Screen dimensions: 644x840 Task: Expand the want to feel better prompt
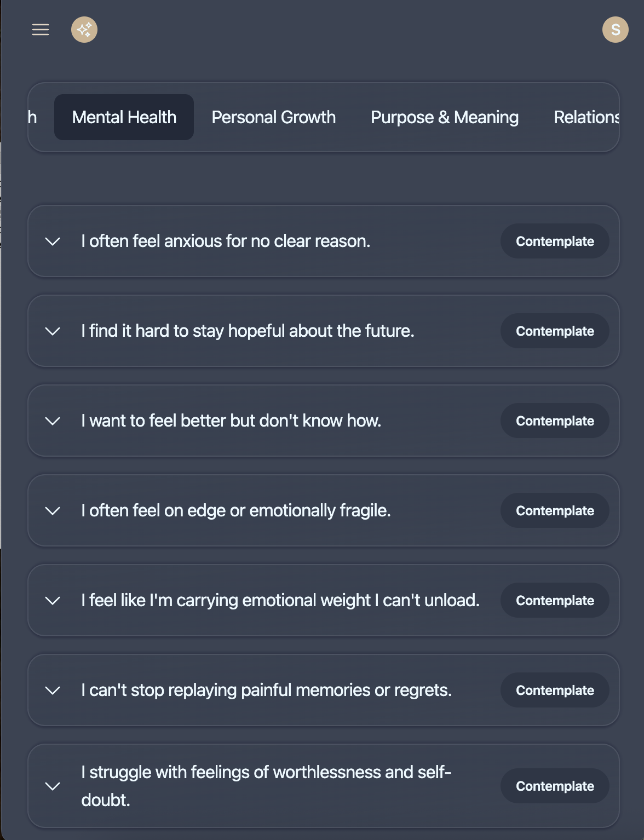[53, 421]
